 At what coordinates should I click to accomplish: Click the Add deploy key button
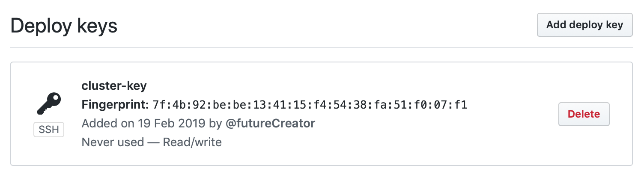pyautogui.click(x=584, y=25)
